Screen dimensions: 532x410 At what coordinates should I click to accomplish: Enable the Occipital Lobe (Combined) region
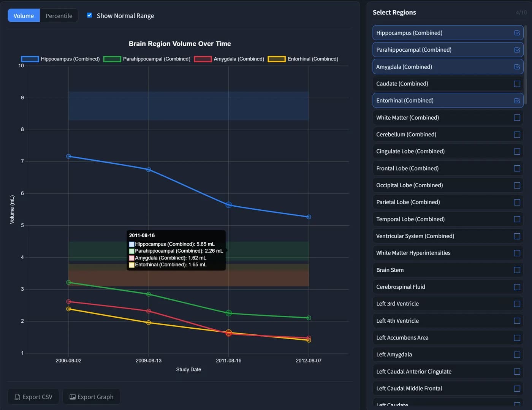448,185
